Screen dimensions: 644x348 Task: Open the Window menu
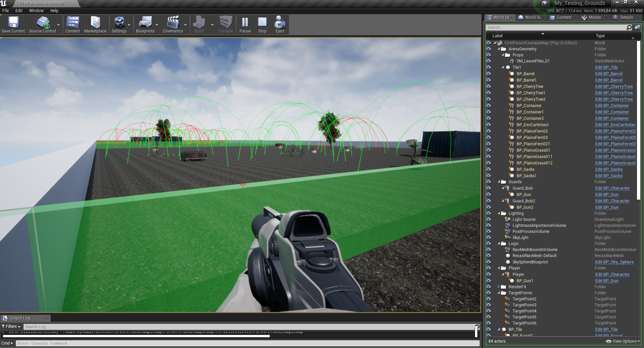[36, 11]
